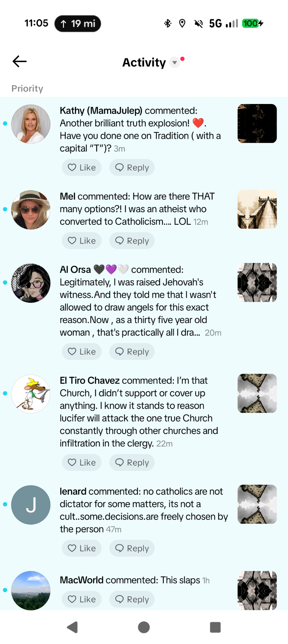The height and width of the screenshot is (644, 288).
Task: Open Mel's profile avatar
Action: 31,210
